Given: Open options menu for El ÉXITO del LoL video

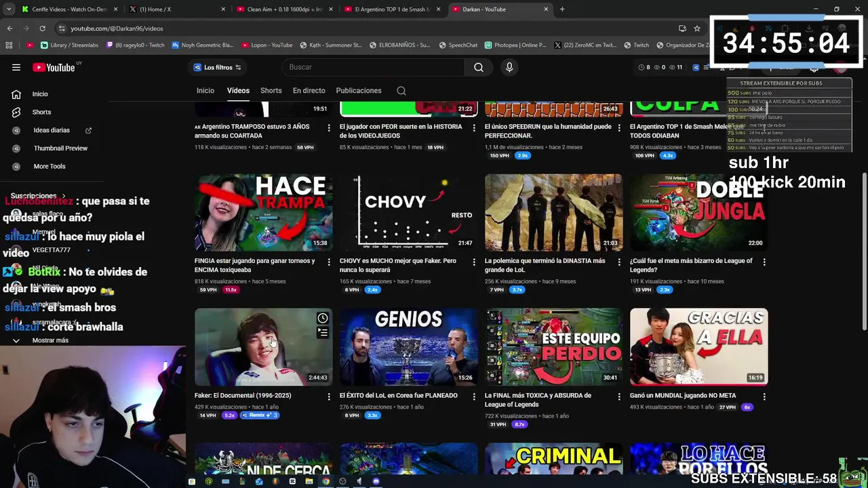Looking at the screenshot, I should pyautogui.click(x=474, y=396).
